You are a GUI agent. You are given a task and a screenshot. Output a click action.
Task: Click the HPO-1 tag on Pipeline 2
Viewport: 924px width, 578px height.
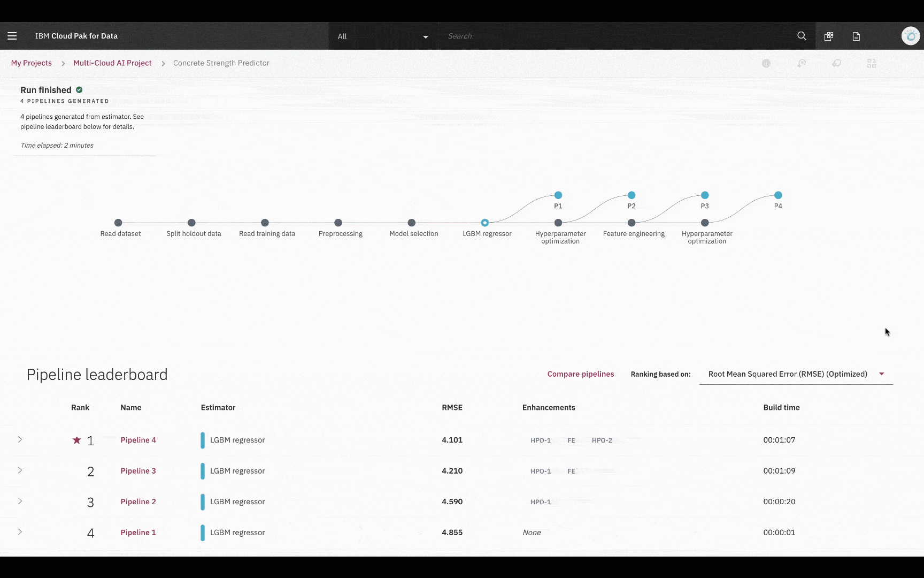click(540, 502)
